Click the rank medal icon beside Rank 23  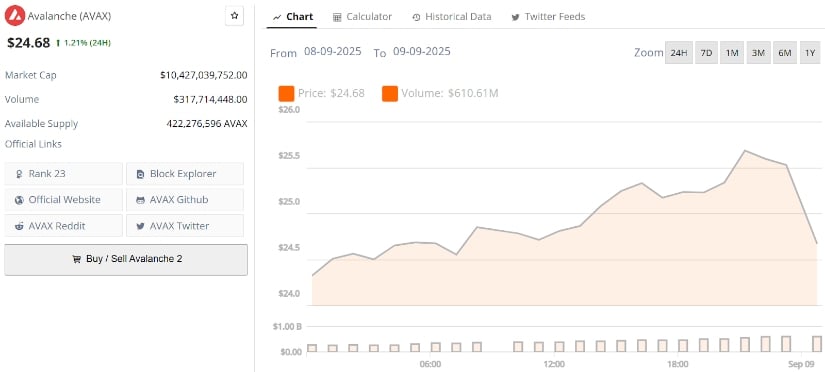[x=19, y=174]
